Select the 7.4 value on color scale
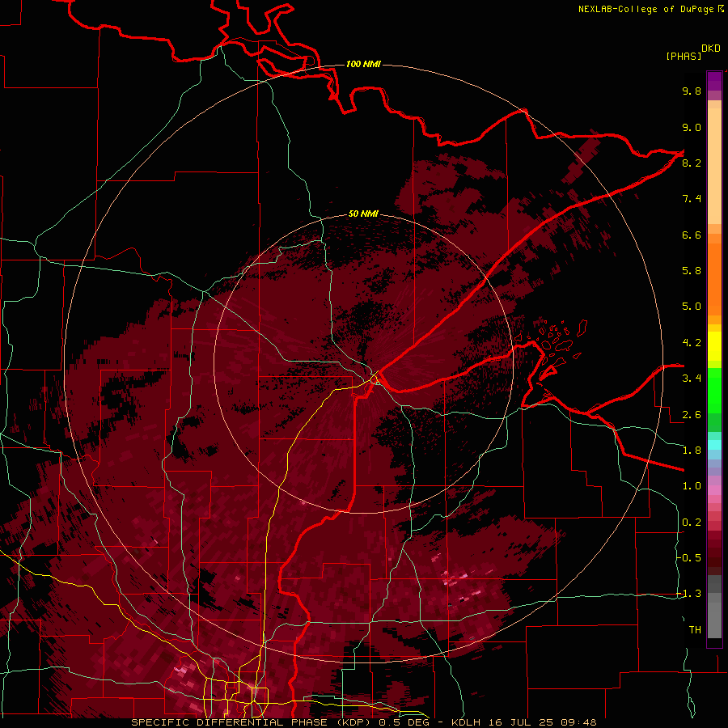 [692, 199]
